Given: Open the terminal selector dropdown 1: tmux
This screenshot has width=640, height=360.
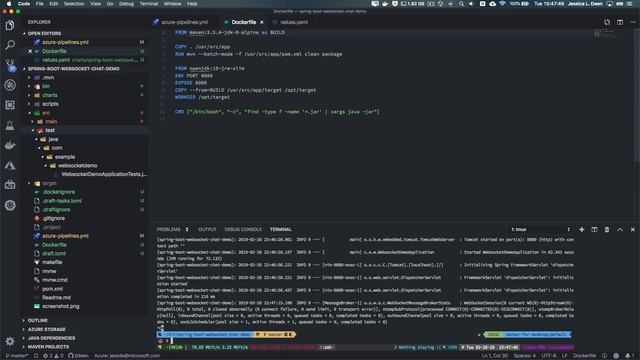Looking at the screenshot, I should pyautogui.click(x=540, y=229).
